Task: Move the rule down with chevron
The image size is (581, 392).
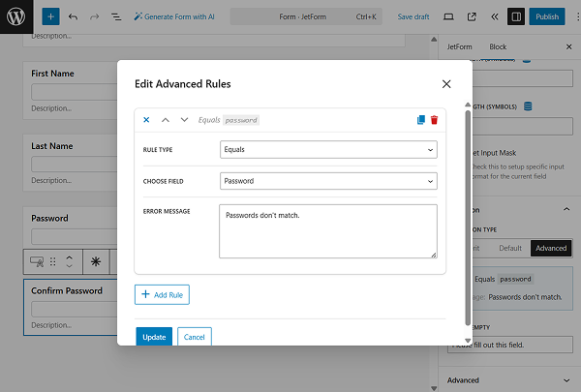Action: pyautogui.click(x=184, y=120)
